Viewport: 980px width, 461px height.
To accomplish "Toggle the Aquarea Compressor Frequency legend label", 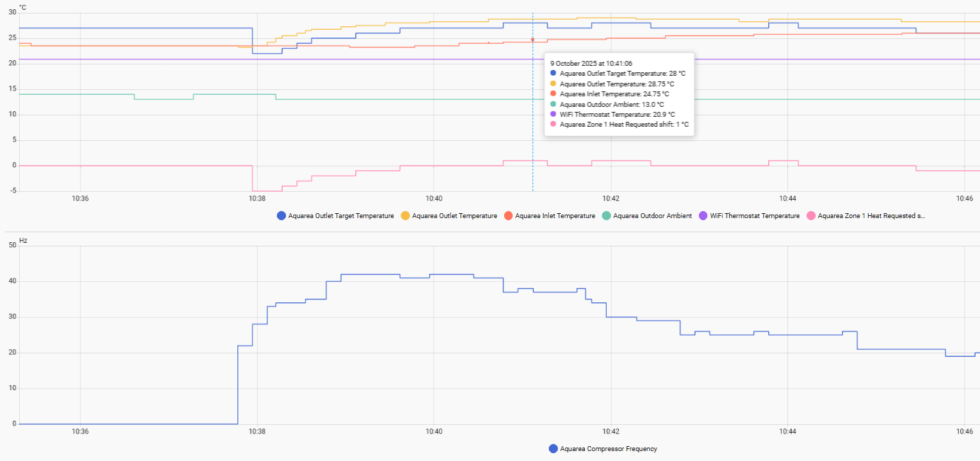I will (608, 448).
